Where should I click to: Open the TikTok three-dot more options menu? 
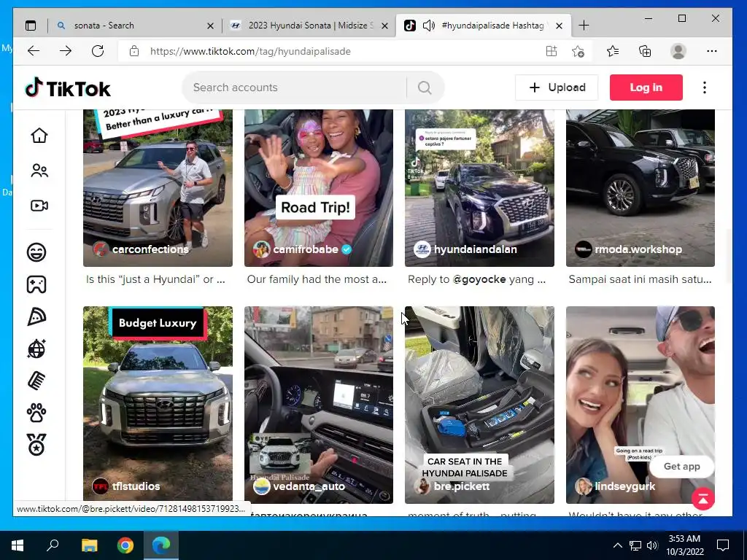point(705,87)
